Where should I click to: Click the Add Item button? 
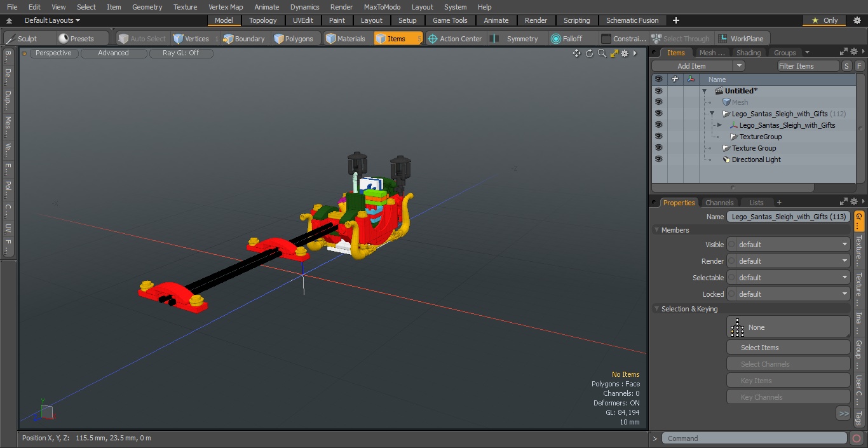click(x=691, y=66)
